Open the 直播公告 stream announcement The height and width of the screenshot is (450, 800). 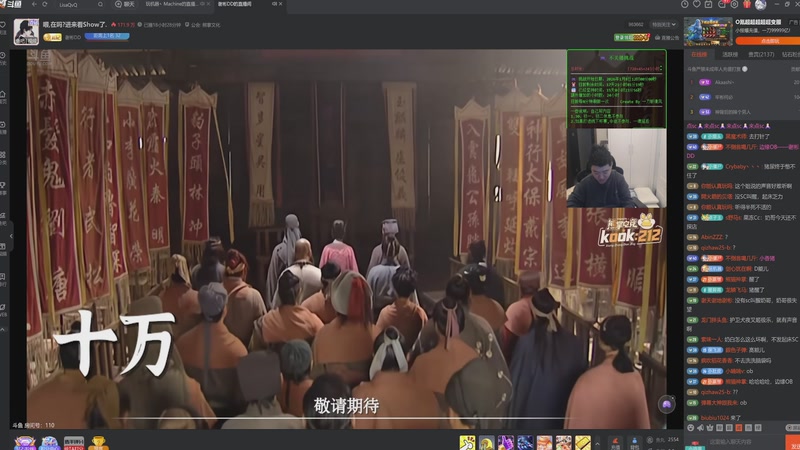[x=666, y=38]
